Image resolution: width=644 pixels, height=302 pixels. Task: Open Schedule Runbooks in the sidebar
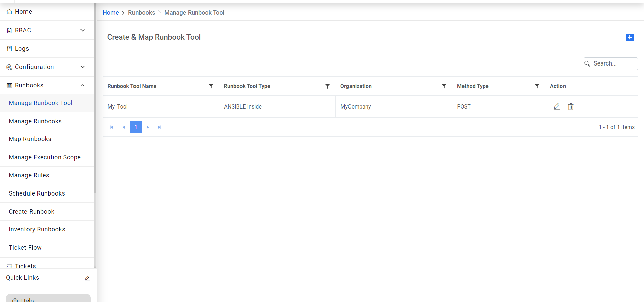(x=37, y=193)
